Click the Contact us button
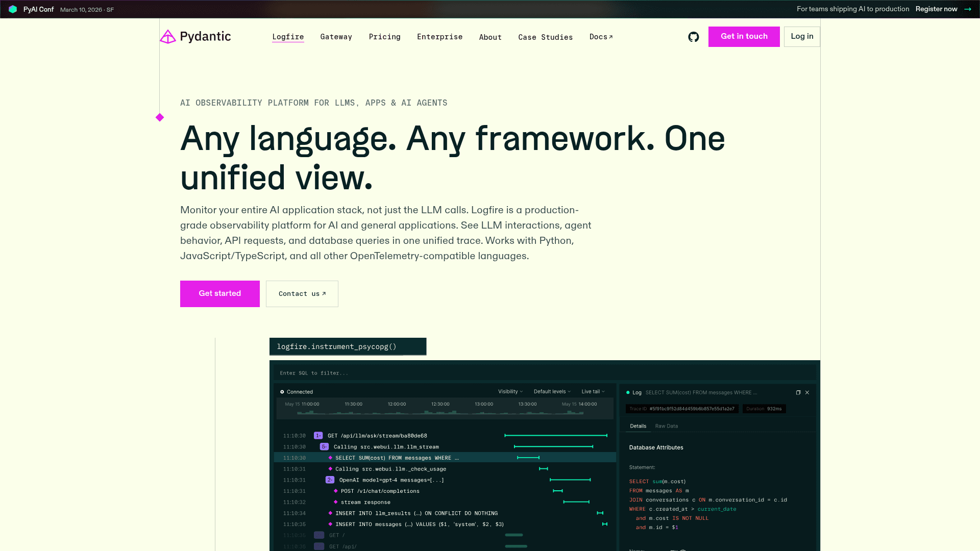Screen dimensions: 980x551 pyautogui.click(x=302, y=294)
